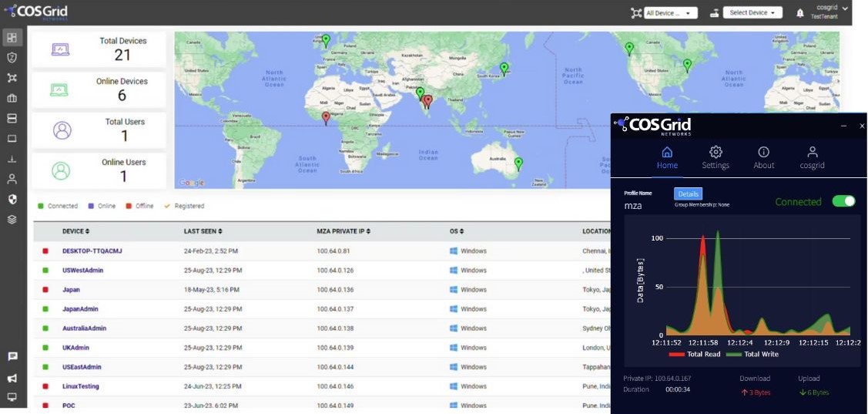Click the Online Devices laptop icon
The width and height of the screenshot is (868, 414).
click(59, 89)
